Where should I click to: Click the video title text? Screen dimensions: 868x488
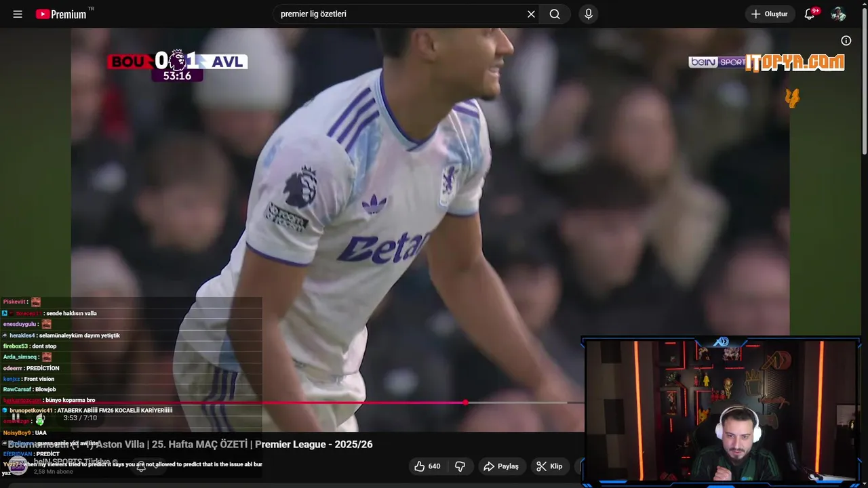(x=191, y=445)
